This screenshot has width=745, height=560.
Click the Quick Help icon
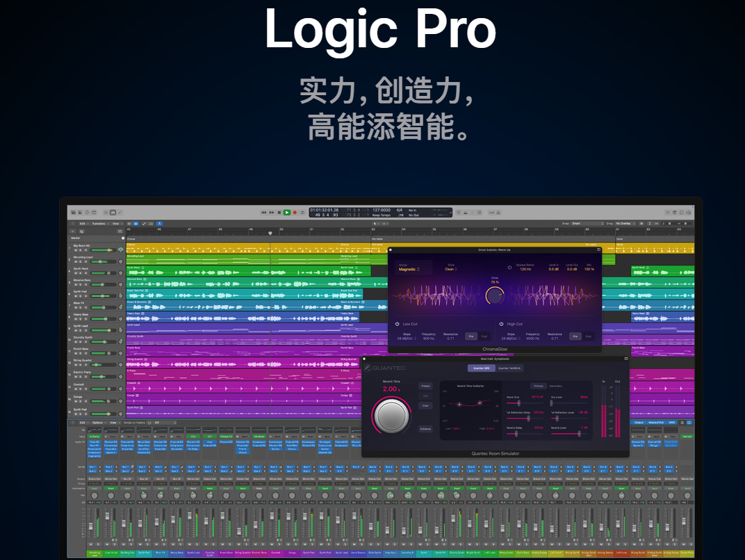[x=87, y=213]
